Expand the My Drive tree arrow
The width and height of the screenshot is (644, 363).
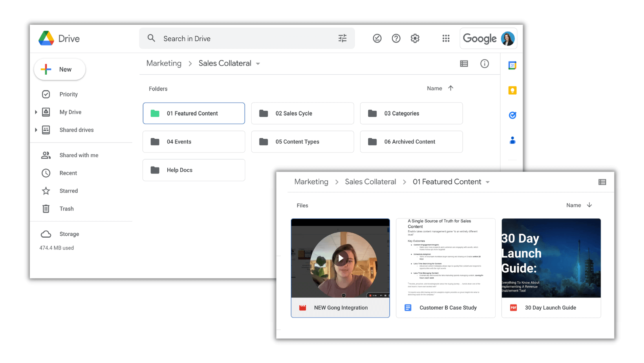pos(36,112)
